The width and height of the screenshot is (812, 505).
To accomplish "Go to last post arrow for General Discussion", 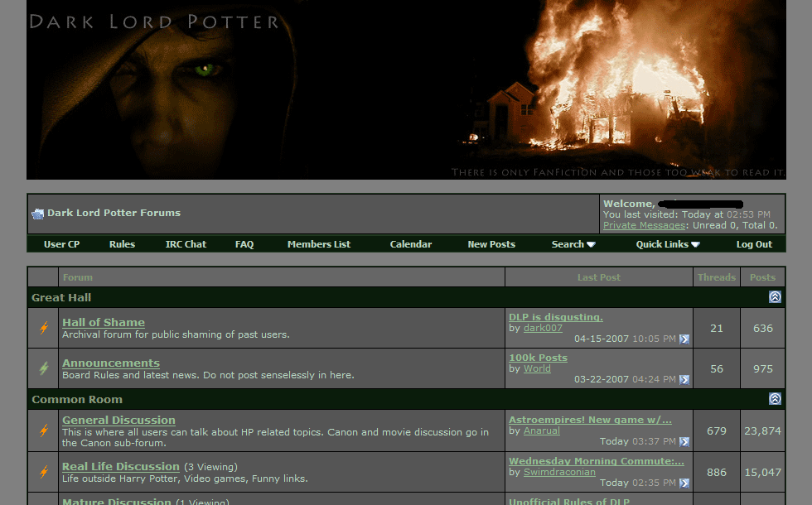I will [x=684, y=441].
